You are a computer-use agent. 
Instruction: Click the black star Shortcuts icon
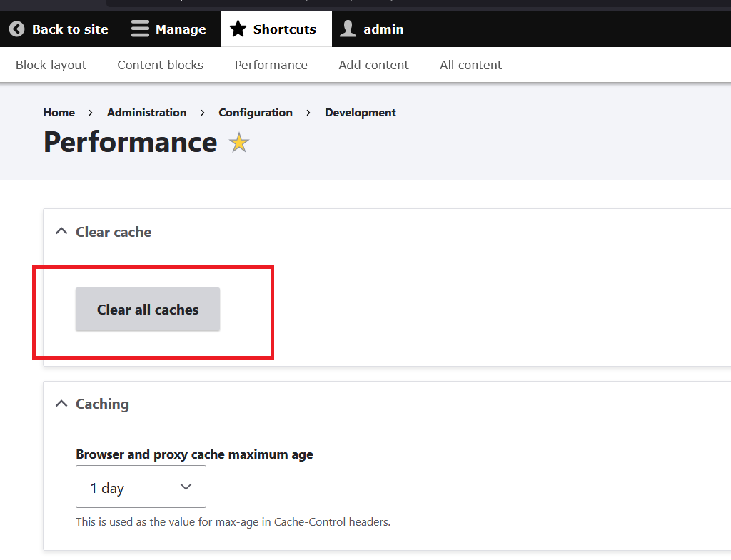tap(238, 29)
